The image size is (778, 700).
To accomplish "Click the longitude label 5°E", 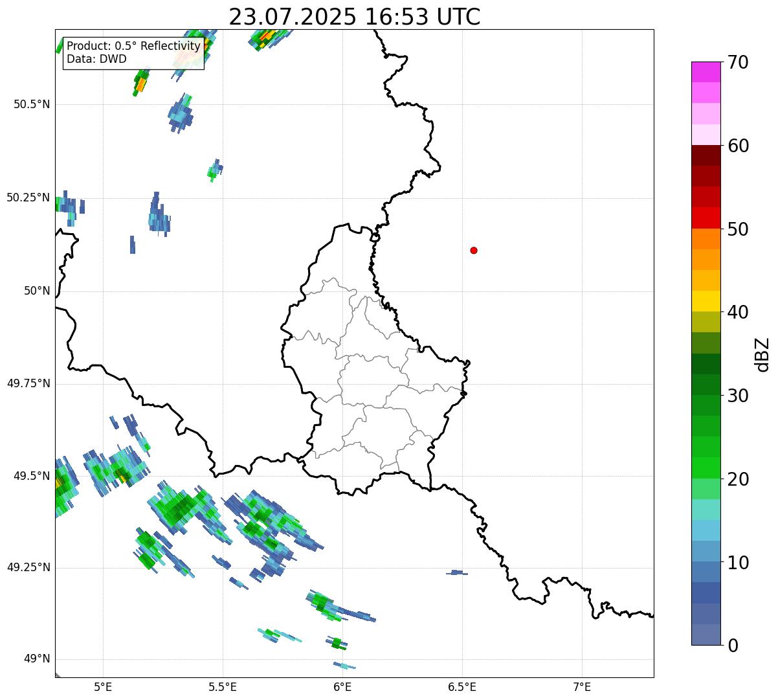I will click(103, 687).
